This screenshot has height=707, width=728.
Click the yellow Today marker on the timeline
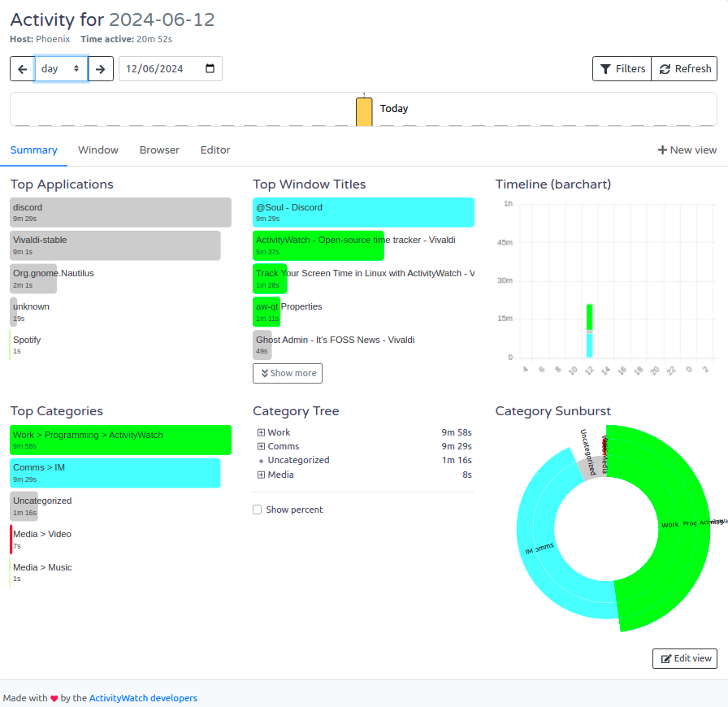[363, 110]
